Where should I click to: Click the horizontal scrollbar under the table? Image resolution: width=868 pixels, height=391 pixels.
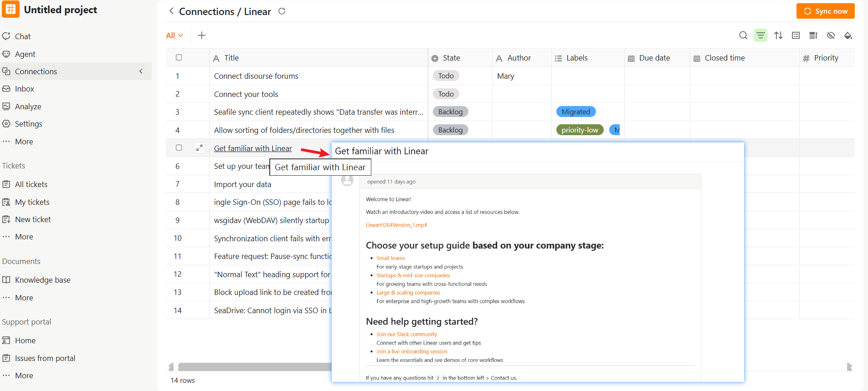tap(255, 367)
